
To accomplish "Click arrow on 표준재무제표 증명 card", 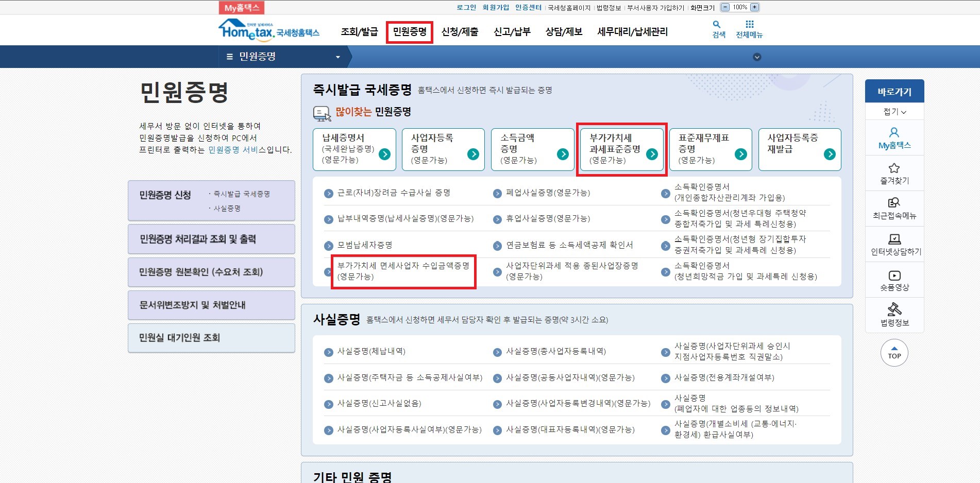I will pyautogui.click(x=741, y=154).
